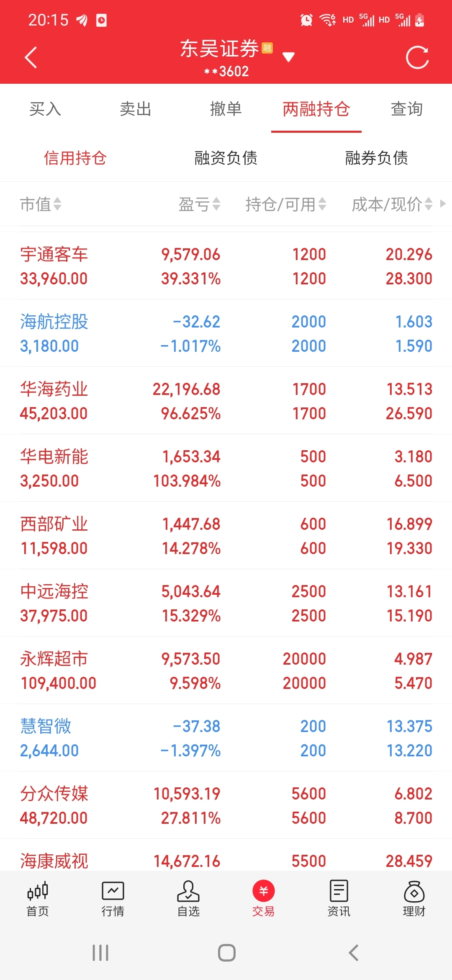This screenshot has height=980, width=452.
Task: Open the 华海药业 holding row
Action: [226, 401]
